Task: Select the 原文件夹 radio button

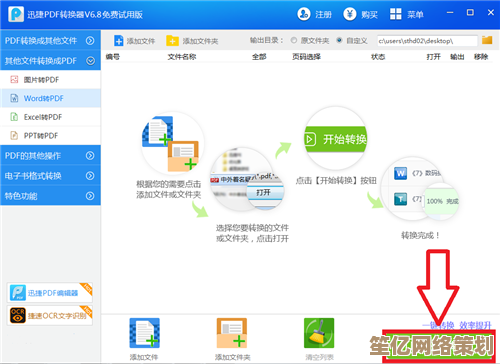Action: [x=294, y=40]
